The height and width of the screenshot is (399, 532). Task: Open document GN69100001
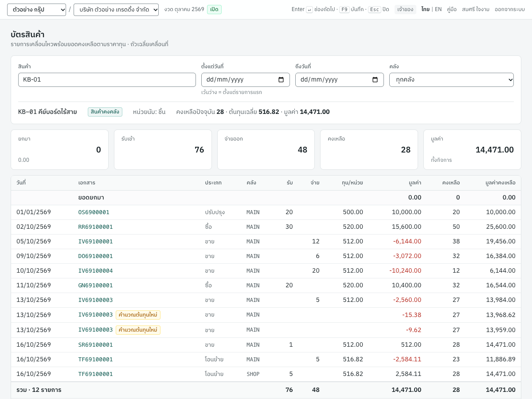96,286
